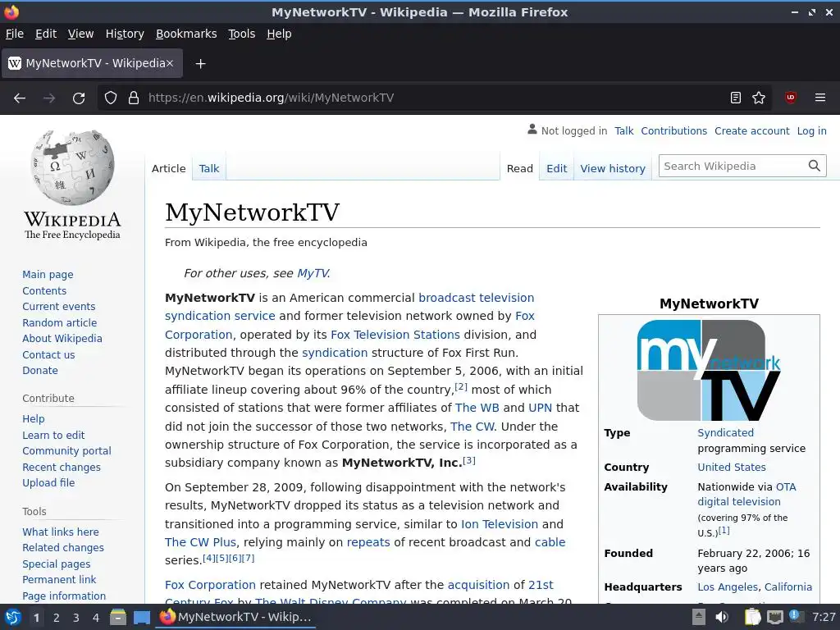The image size is (840, 630).
Task: Open the File menu
Action: coord(15,34)
